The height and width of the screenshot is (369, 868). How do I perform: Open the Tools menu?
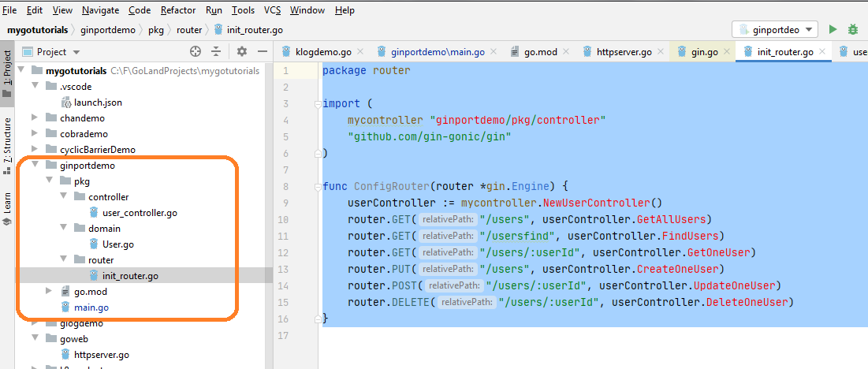tap(243, 10)
